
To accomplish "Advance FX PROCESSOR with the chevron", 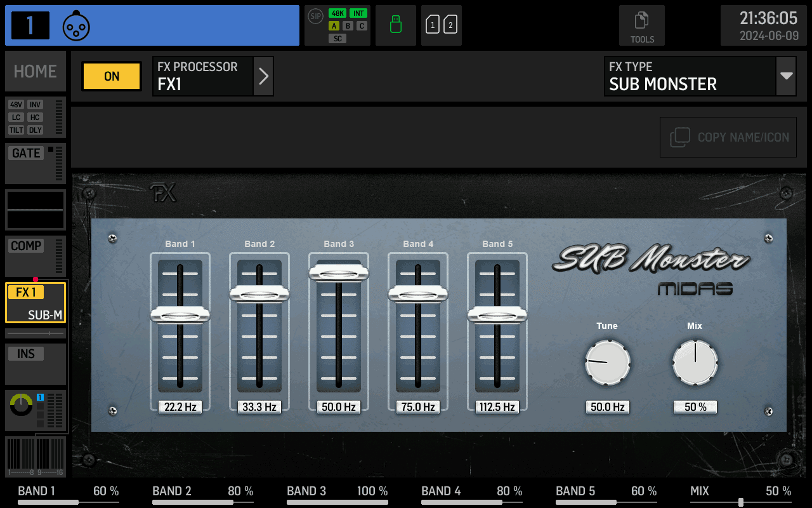I will coord(263,76).
